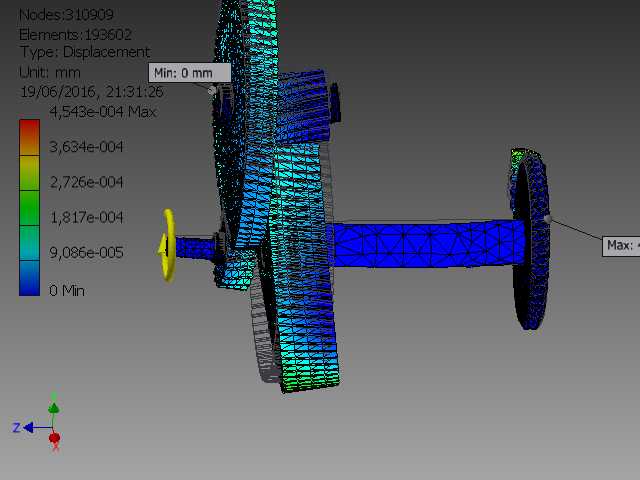Click the '4,543e-004 Max' legend value
The width and height of the screenshot is (640, 480).
pos(102,112)
